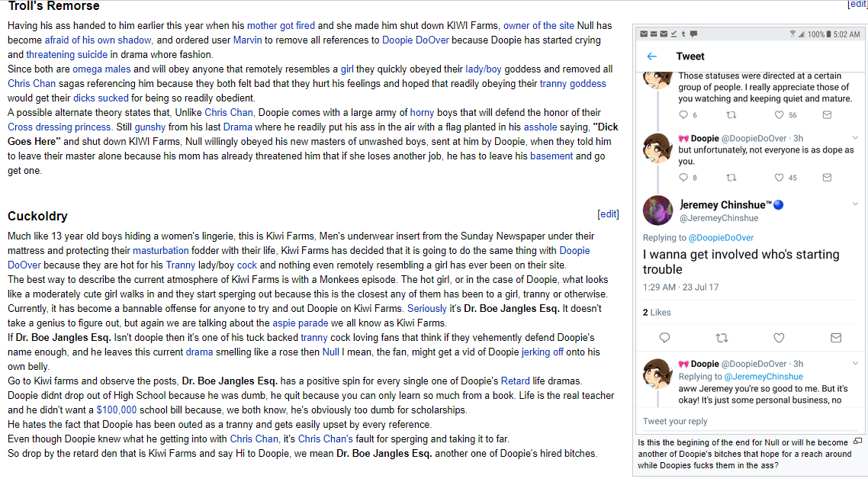Open the 'afraid of his own shadow' link
Image resolution: width=868 pixels, height=482 pixels.
click(x=98, y=40)
